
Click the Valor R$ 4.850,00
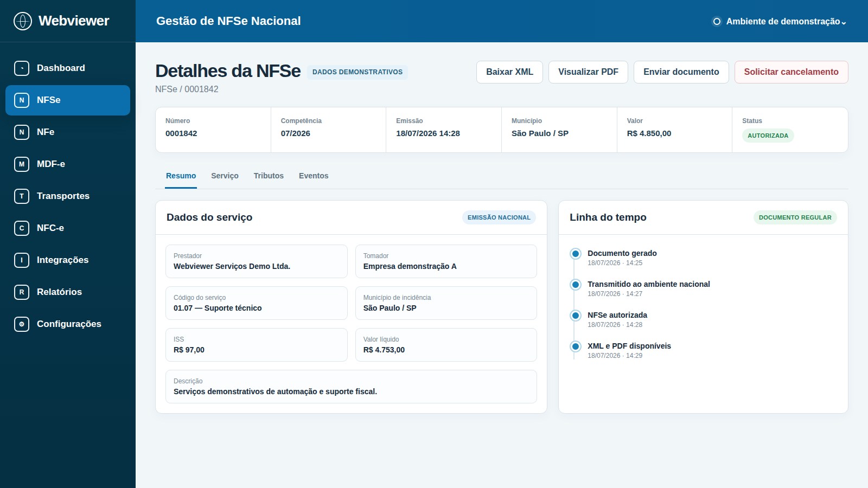coord(649,133)
